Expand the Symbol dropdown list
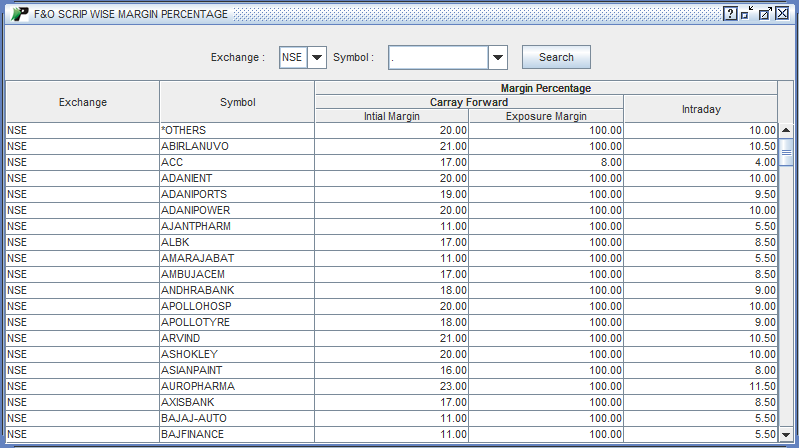 coord(499,58)
